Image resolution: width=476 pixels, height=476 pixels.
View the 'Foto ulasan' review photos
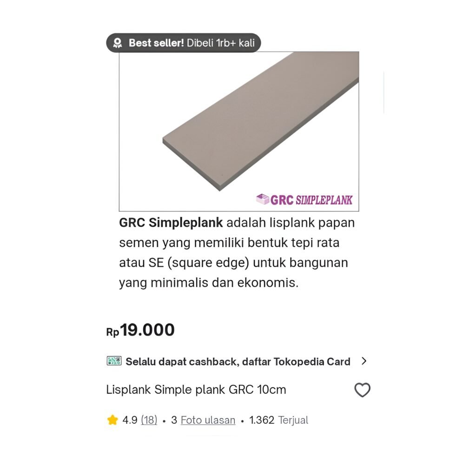[x=208, y=420]
